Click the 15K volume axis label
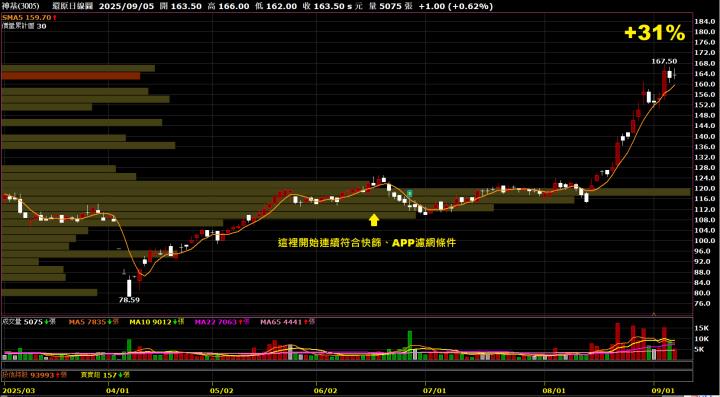 click(x=702, y=328)
